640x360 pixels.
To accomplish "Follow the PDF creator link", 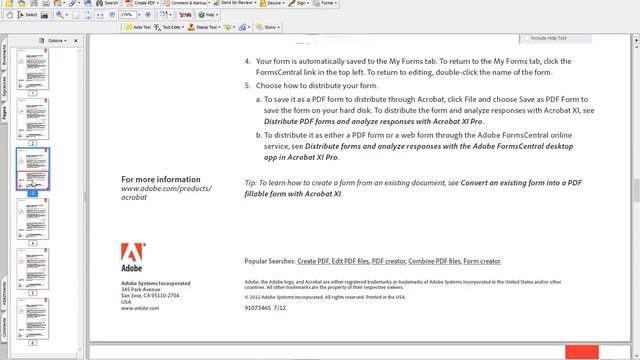I will click(x=389, y=261).
